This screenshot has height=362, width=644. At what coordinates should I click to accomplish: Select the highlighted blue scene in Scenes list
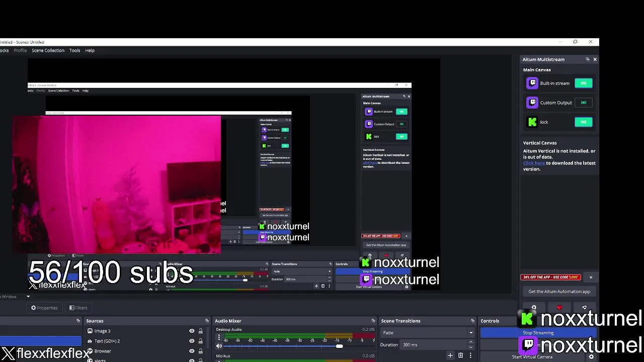tap(40, 342)
